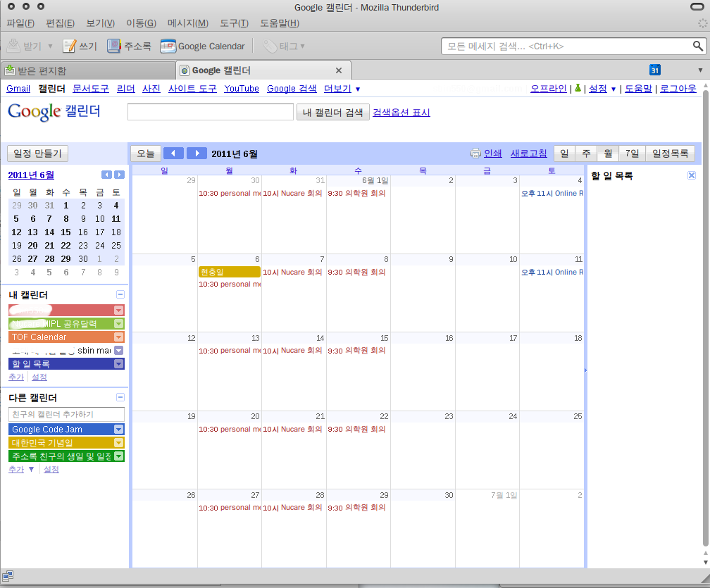Click the page vertical scrollbar
Image resolution: width=710 pixels, height=588 pixels.
pyautogui.click(x=706, y=317)
